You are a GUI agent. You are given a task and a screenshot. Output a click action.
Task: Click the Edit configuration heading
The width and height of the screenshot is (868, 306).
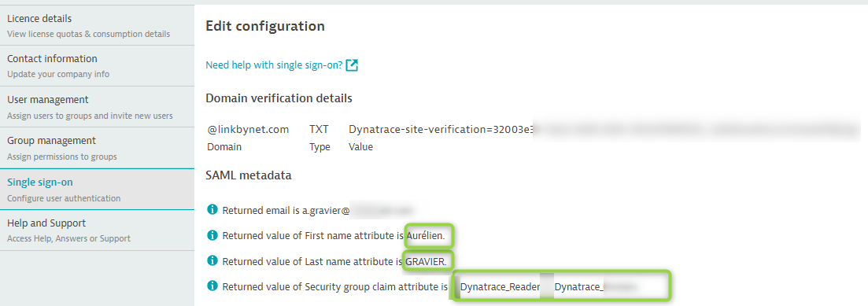[264, 26]
